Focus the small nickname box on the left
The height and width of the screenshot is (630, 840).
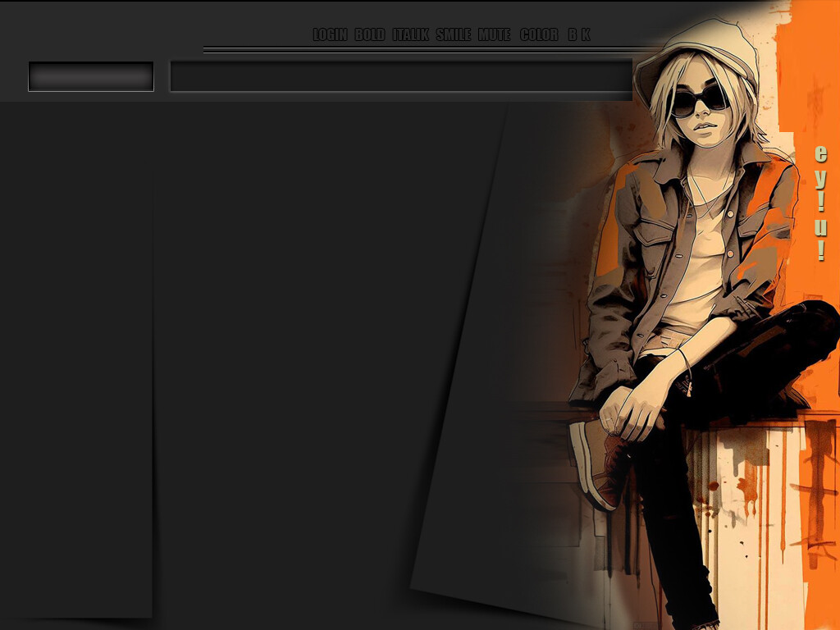(91, 76)
